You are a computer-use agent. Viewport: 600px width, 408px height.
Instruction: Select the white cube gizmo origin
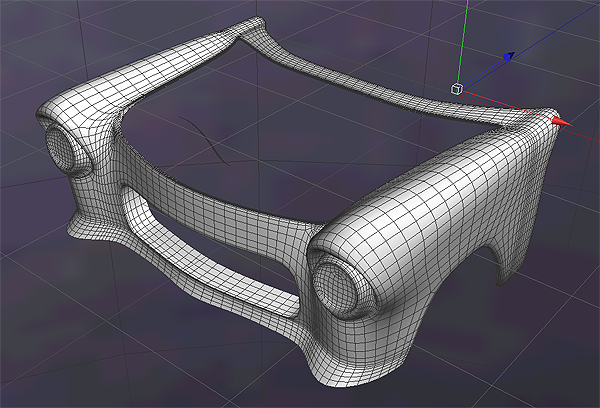click(457, 89)
